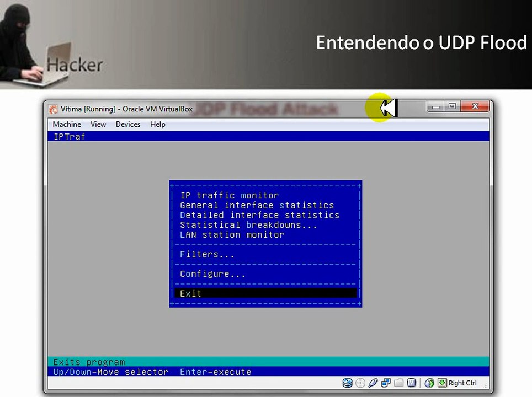Click the shared folders status icon
This screenshot has height=397, width=532.
point(398,383)
